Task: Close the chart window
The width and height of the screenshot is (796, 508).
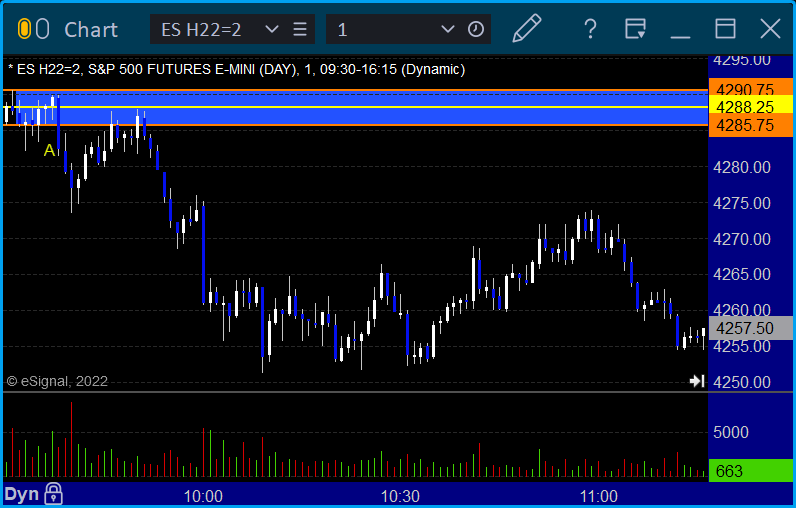Action: 770,29
